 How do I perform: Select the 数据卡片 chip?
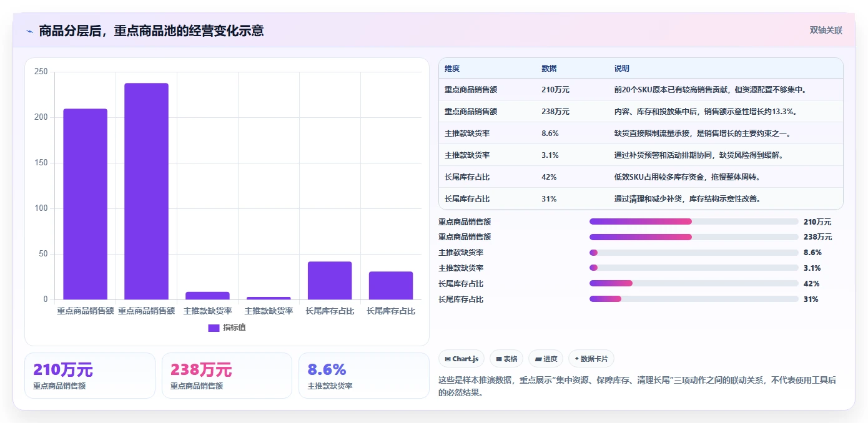591,359
